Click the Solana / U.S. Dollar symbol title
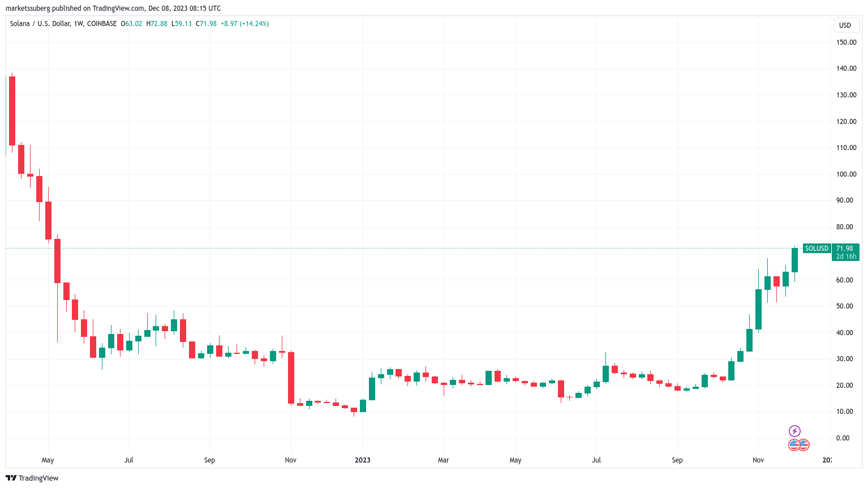Image resolution: width=868 pixels, height=488 pixels. 40,24
